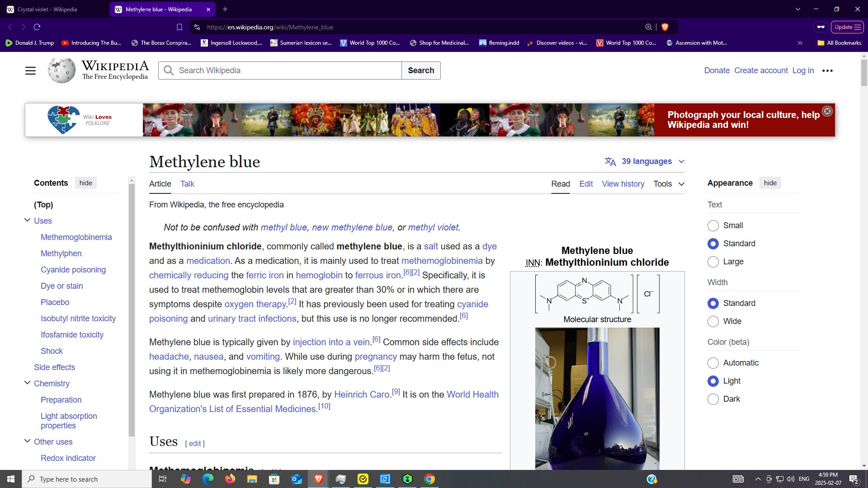Click the bookmark this page icon
Image resolution: width=868 pixels, height=488 pixels.
(x=179, y=27)
